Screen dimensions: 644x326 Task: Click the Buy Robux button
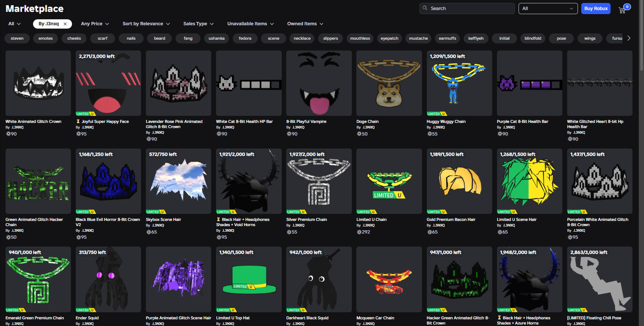click(x=596, y=9)
